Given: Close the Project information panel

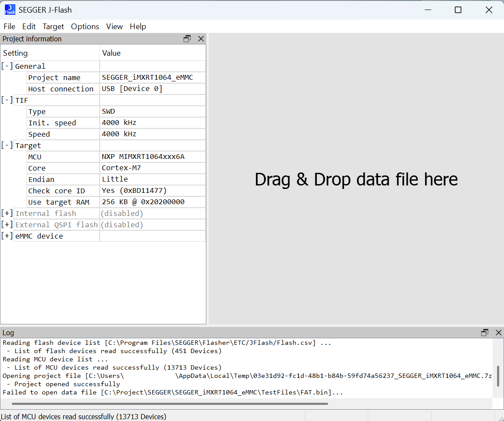Looking at the screenshot, I should pyautogui.click(x=201, y=39).
